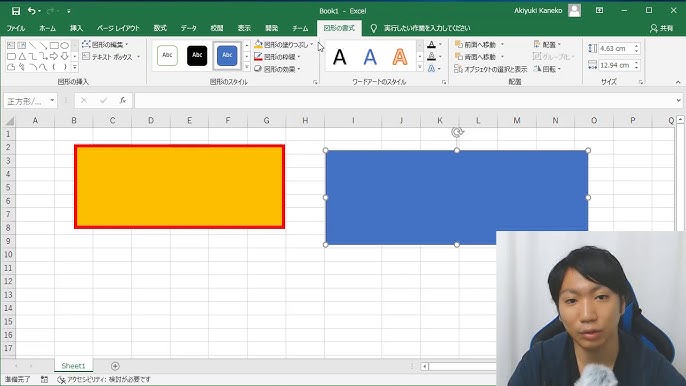The height and width of the screenshot is (386, 686).
Task: Apply the blue filled Abc shape style
Action: click(227, 56)
